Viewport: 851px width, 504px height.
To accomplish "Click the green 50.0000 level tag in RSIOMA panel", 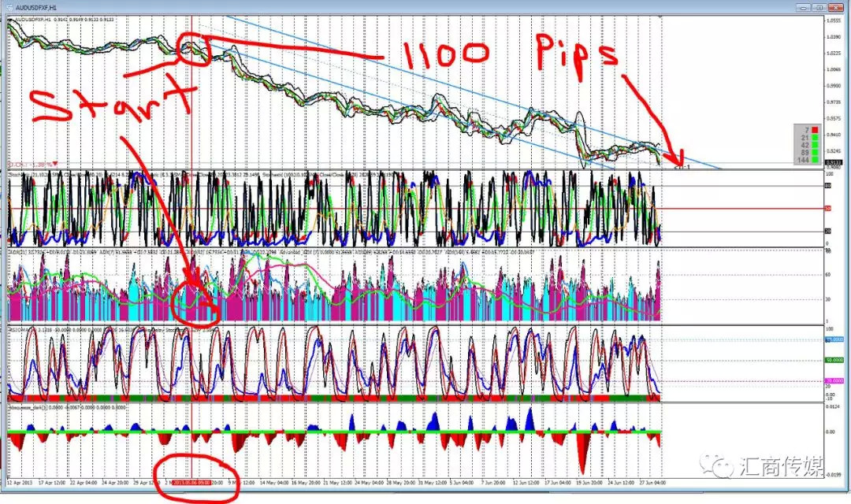I will (x=834, y=360).
